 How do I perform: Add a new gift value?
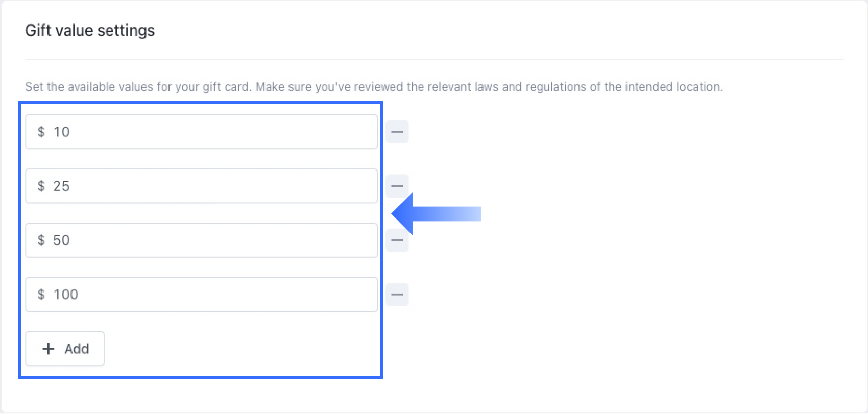coord(65,349)
